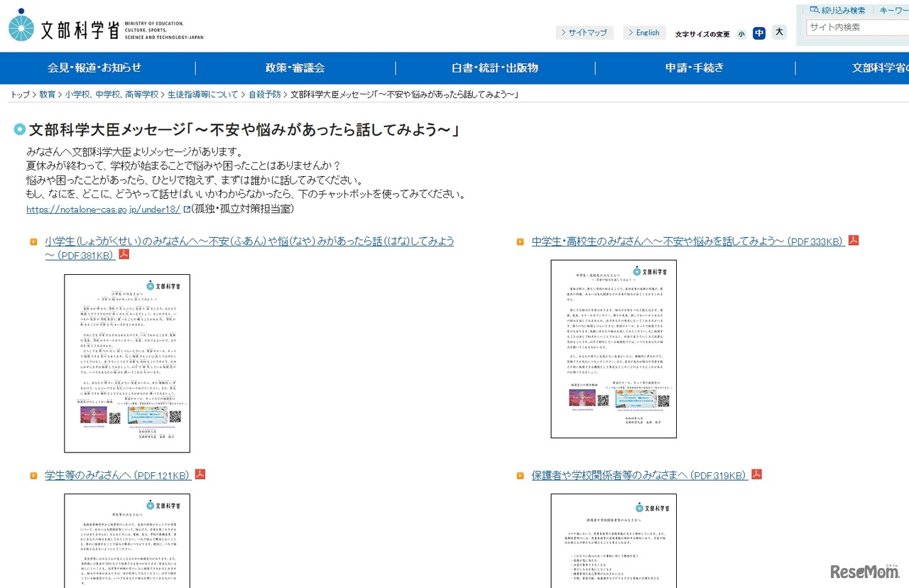This screenshot has height=588, width=909.
Task: Click the PDF icon next to 中学生・高校生のみなさんへ
Action: [853, 240]
